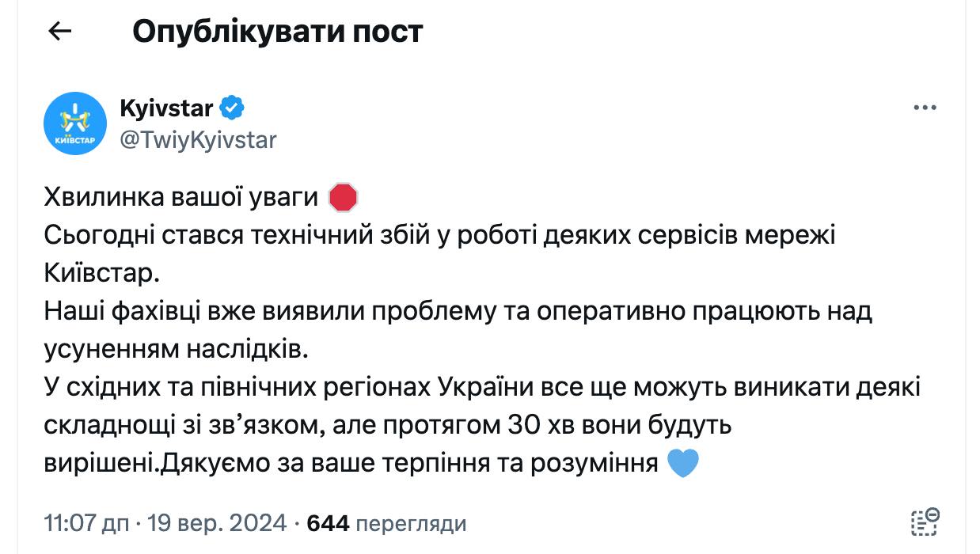Viewport: 980px width, 554px height.
Task: Click the 11:07 дп · 19 вер. 2024 timestamp
Action: coord(165,523)
